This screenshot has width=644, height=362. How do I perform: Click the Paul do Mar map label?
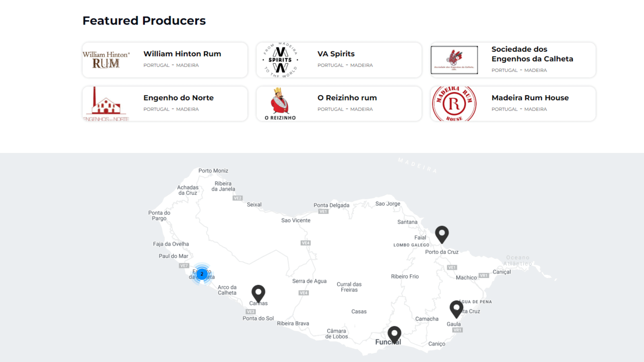click(x=173, y=256)
